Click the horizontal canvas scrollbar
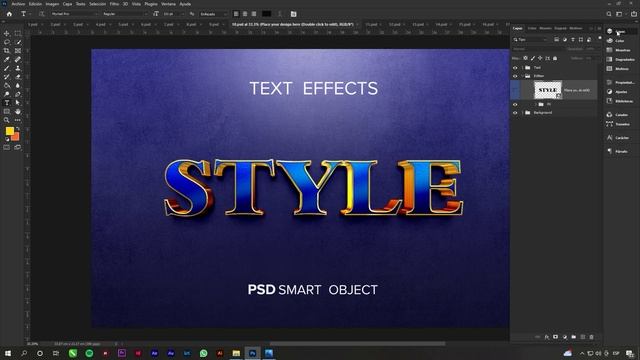640x360 pixels. [x=358, y=344]
